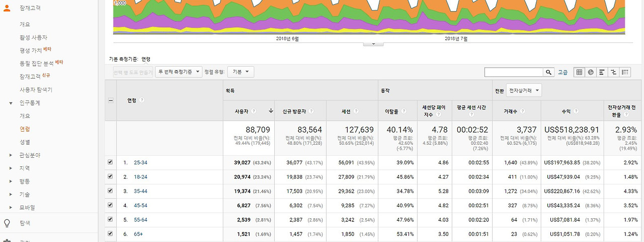Viewport: 644px width, 242px height.
Task: Open the 두 번째 측정기준 dropdown
Action: click(x=179, y=72)
